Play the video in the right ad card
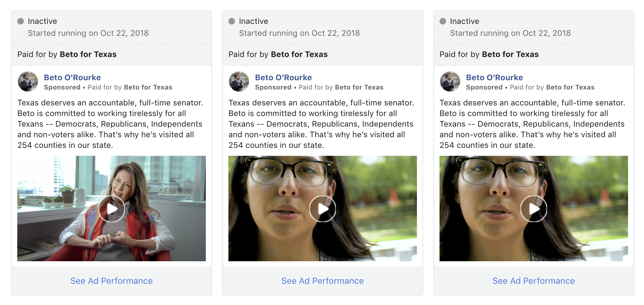Viewport: 644px width, 305px height. tap(534, 209)
